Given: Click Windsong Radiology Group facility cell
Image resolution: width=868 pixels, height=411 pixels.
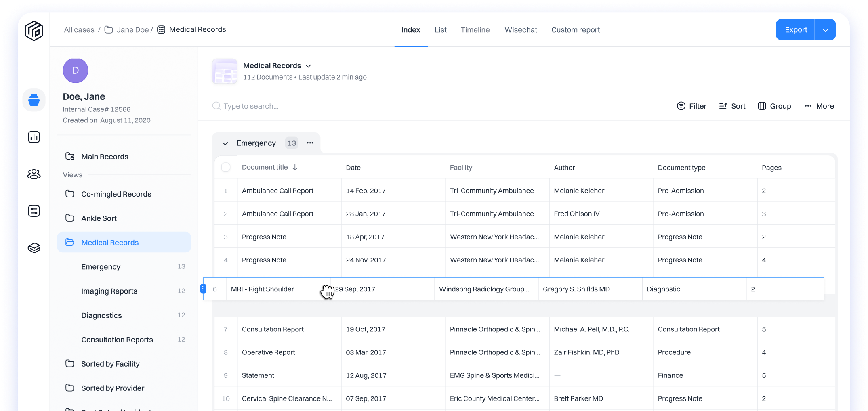Looking at the screenshot, I should click(x=486, y=289).
